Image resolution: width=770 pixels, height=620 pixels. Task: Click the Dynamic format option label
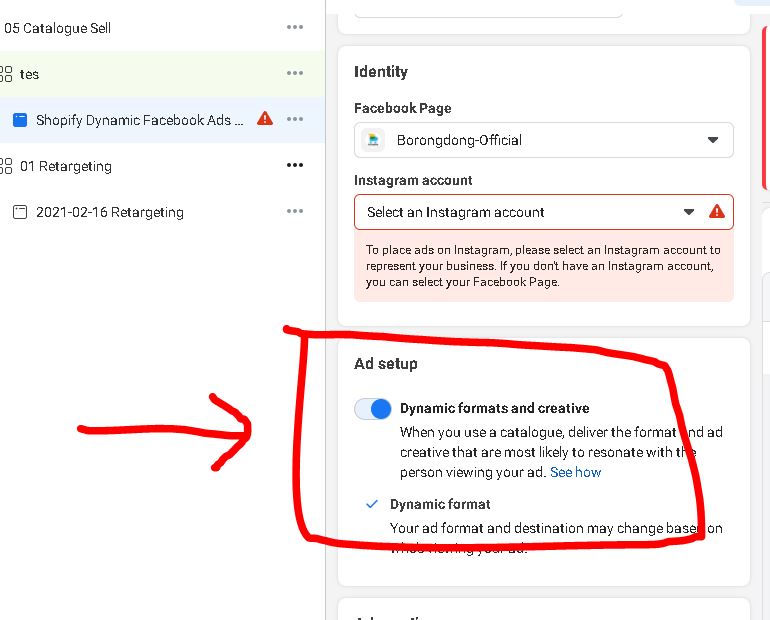pyautogui.click(x=440, y=504)
